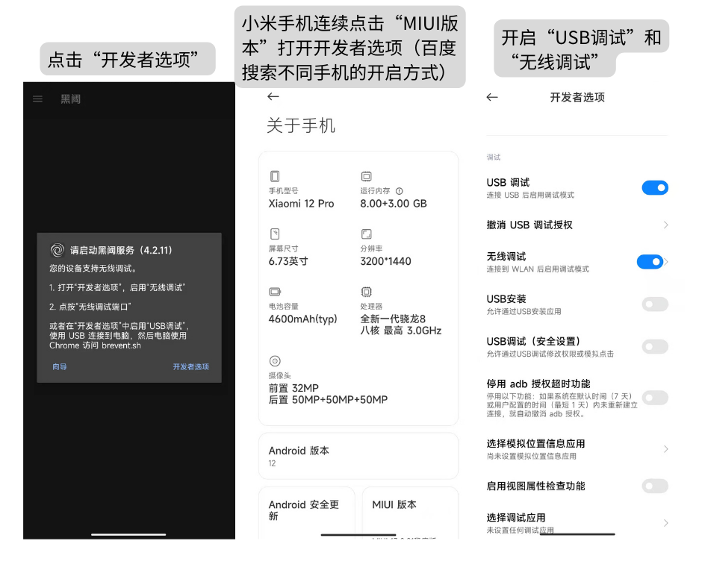Screen dimensions: 702x588
Task: Enable USB调试（安全设置）
Action: coord(655,346)
